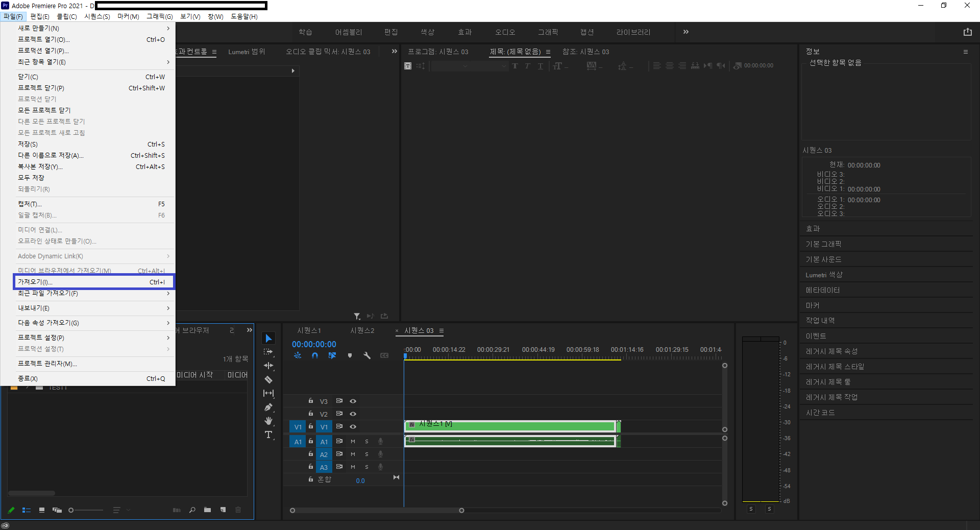Viewport: 980px width, 530px height.
Task: Switch to the 시퀀스2 timeline tab
Action: pyautogui.click(x=362, y=330)
